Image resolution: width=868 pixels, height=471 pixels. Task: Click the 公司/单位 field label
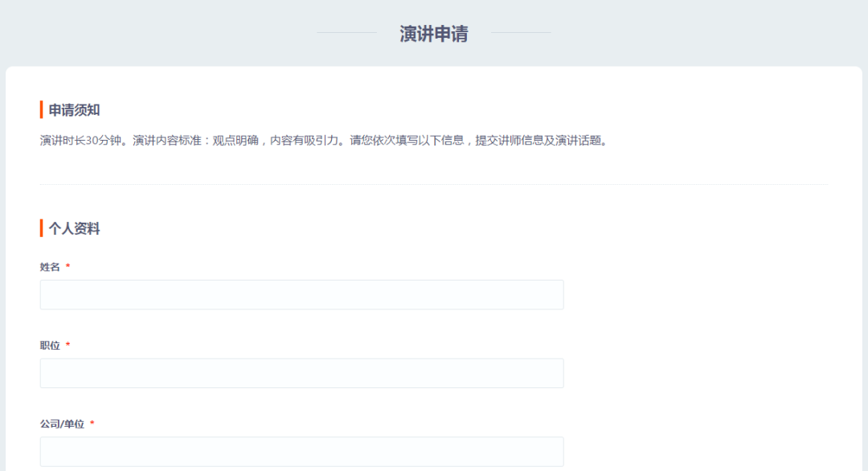(62, 424)
